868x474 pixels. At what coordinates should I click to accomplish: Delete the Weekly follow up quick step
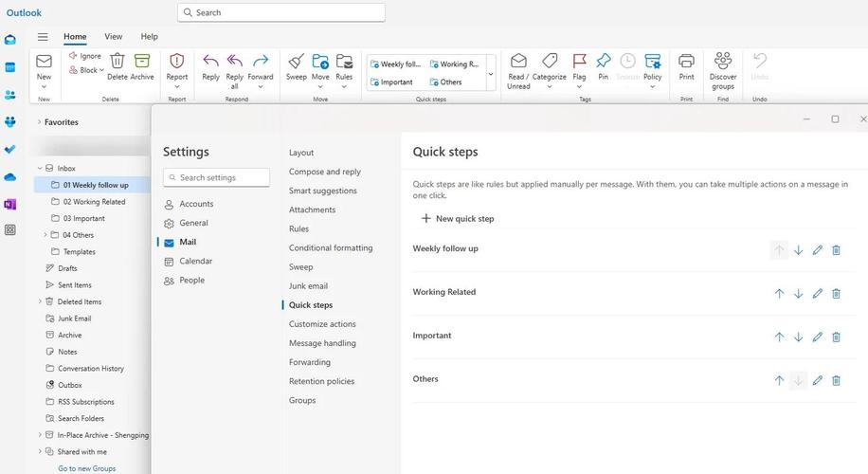pos(836,250)
